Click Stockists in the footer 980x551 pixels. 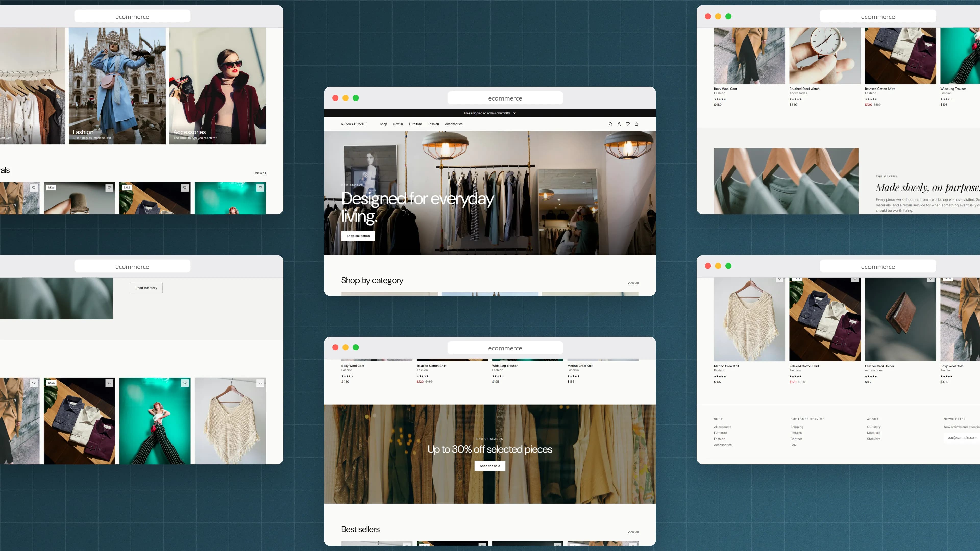click(874, 439)
